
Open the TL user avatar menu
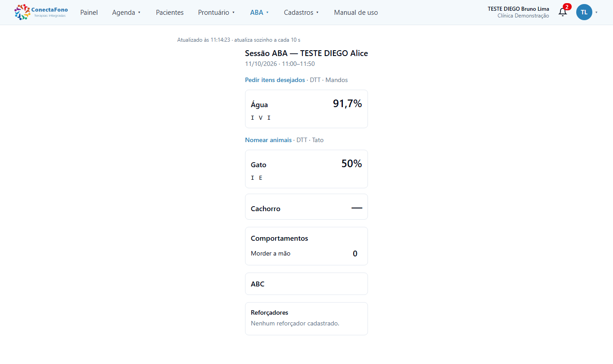(x=584, y=12)
